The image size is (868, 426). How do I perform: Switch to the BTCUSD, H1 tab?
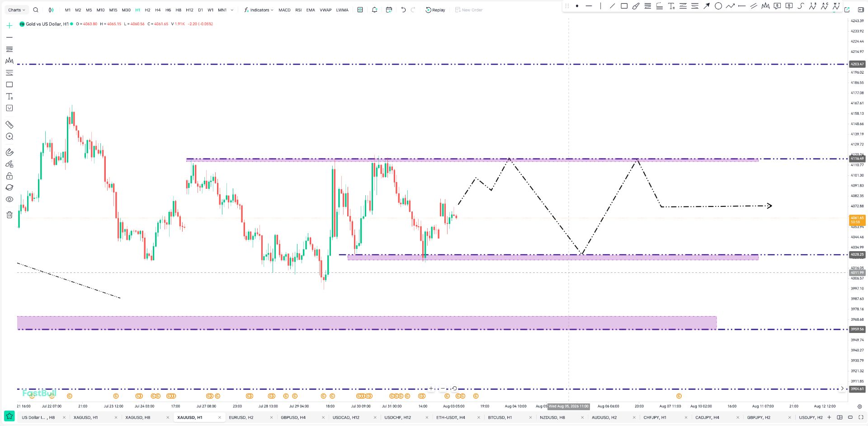coord(500,417)
